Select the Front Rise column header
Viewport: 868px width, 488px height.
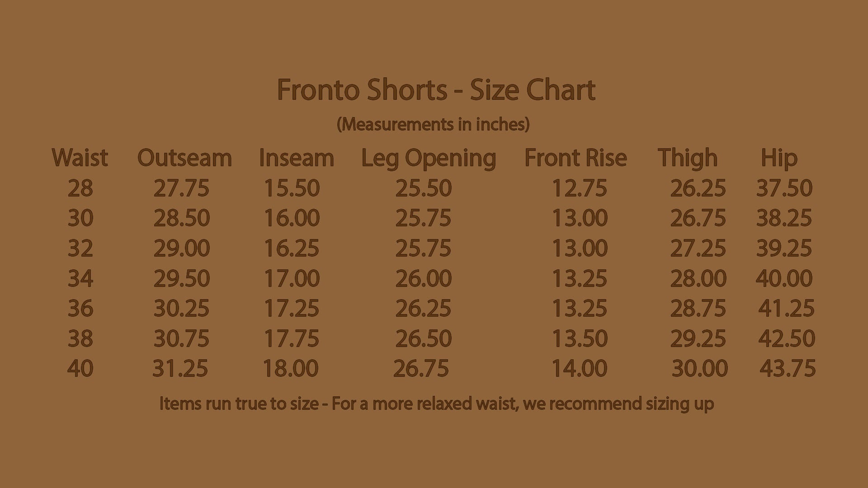(576, 158)
